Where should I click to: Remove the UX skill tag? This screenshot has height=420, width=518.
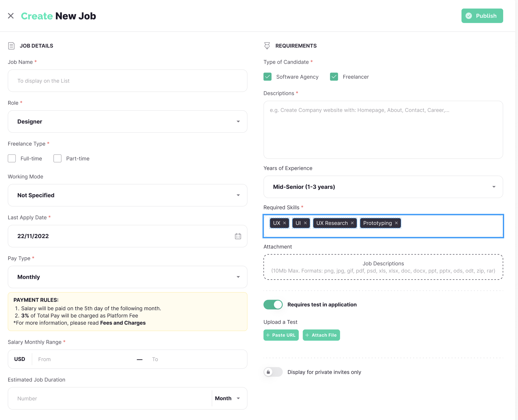point(285,223)
